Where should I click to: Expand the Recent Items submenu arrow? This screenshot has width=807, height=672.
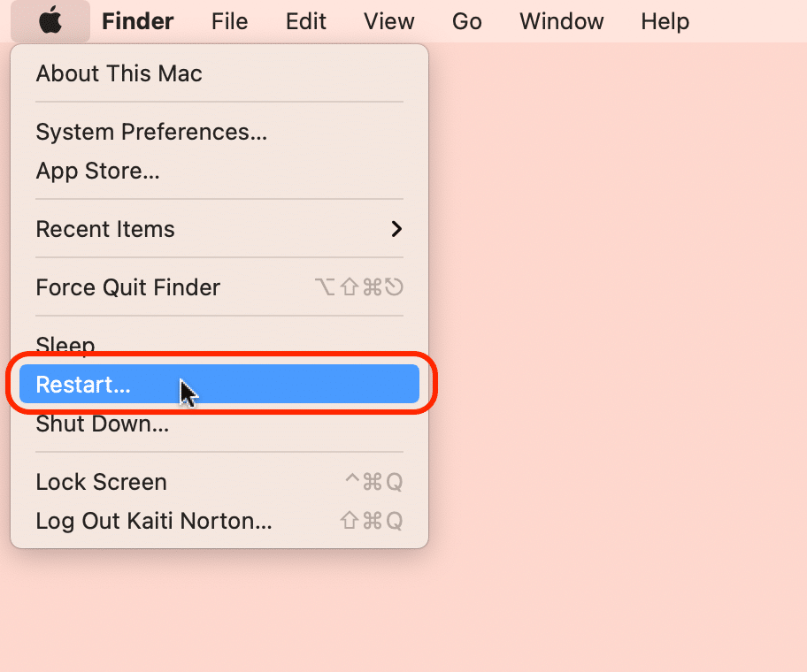pos(396,229)
